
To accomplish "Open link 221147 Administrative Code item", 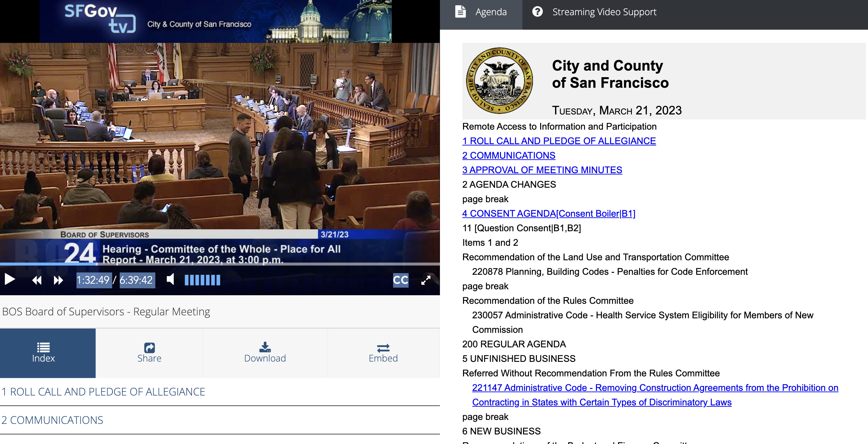I will pos(655,395).
